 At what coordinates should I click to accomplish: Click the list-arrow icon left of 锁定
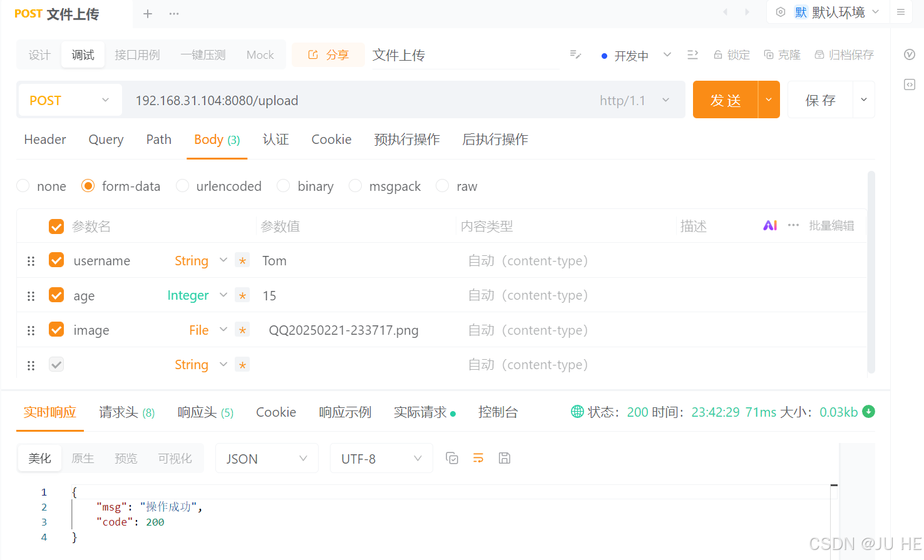(x=692, y=55)
